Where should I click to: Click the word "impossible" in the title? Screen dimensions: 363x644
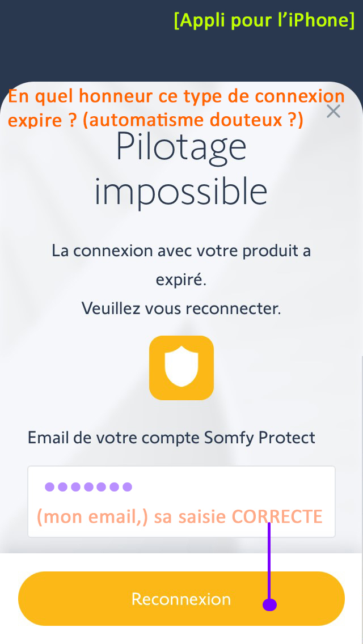tap(181, 192)
